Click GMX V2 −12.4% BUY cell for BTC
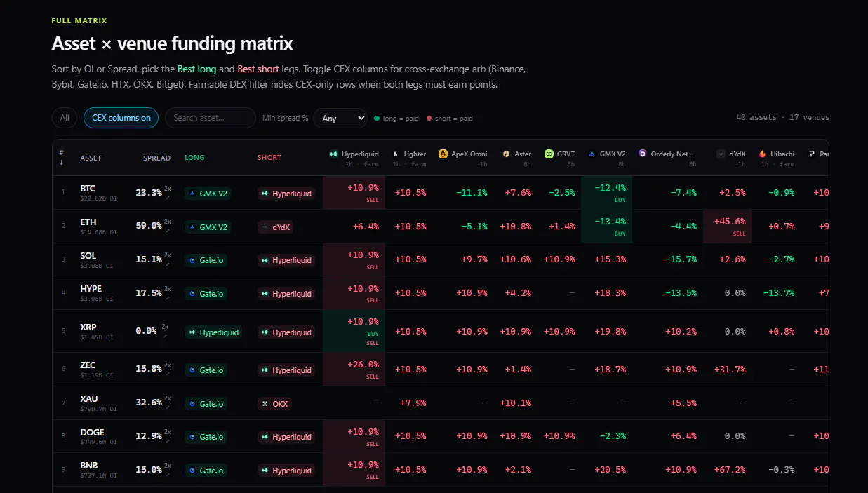The height and width of the screenshot is (493, 868). (x=606, y=193)
